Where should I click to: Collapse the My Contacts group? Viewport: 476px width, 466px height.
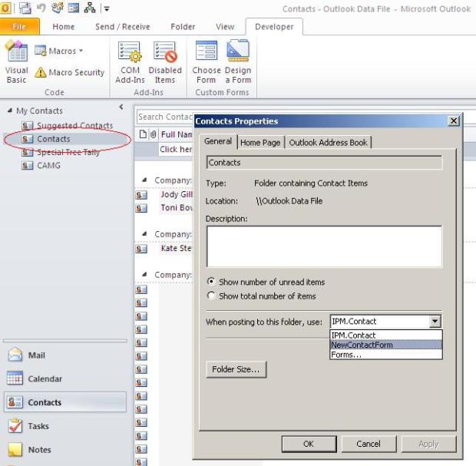click(10, 111)
